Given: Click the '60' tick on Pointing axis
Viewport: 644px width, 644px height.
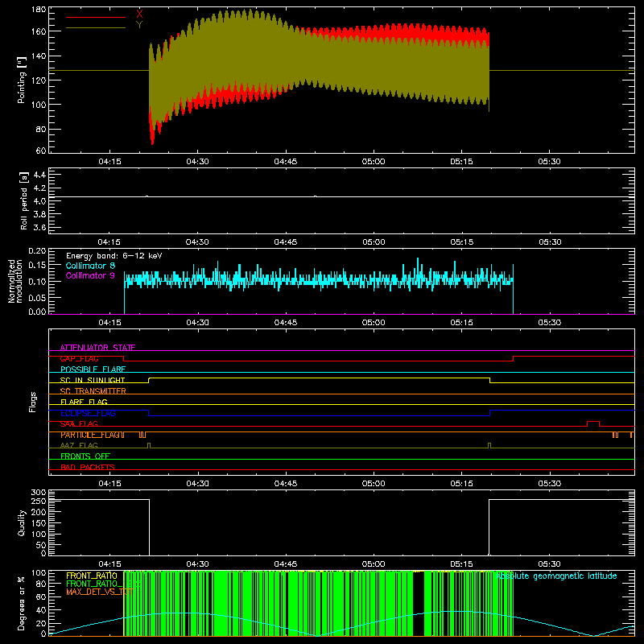Looking at the screenshot, I should (x=41, y=151).
